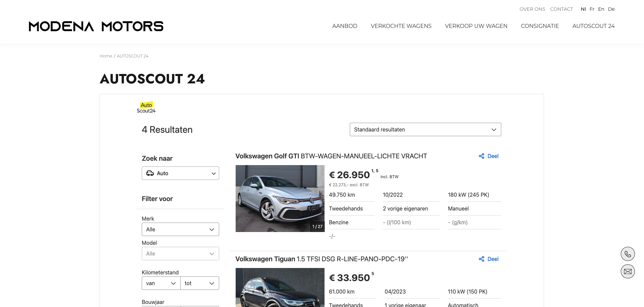Click the € 26.950 price
Viewport: 644px width, 307px height.
[x=349, y=175]
